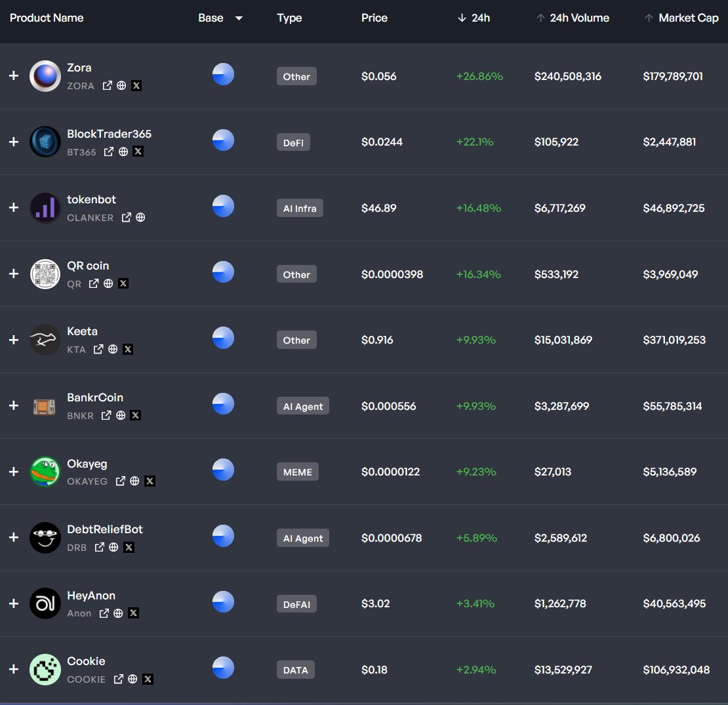Viewport: 728px width, 705px height.
Task: Open Okayeg external link icon
Action: point(120,481)
